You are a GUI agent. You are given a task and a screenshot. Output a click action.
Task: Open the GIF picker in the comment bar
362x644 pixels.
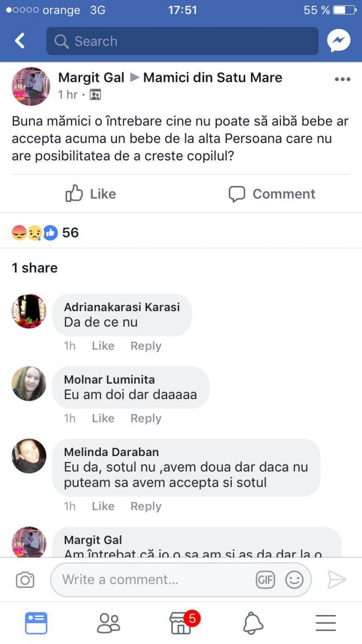(x=265, y=579)
